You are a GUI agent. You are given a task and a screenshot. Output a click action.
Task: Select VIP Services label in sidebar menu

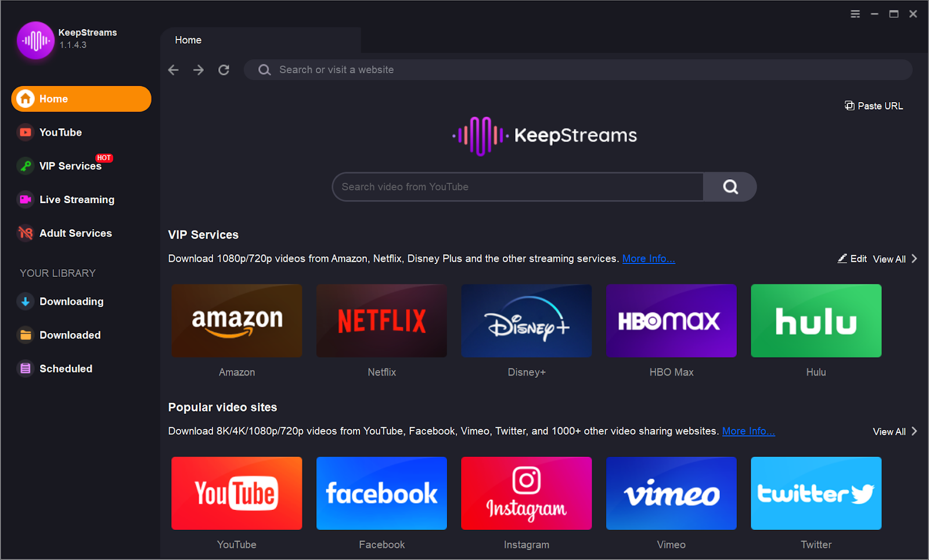pyautogui.click(x=70, y=166)
